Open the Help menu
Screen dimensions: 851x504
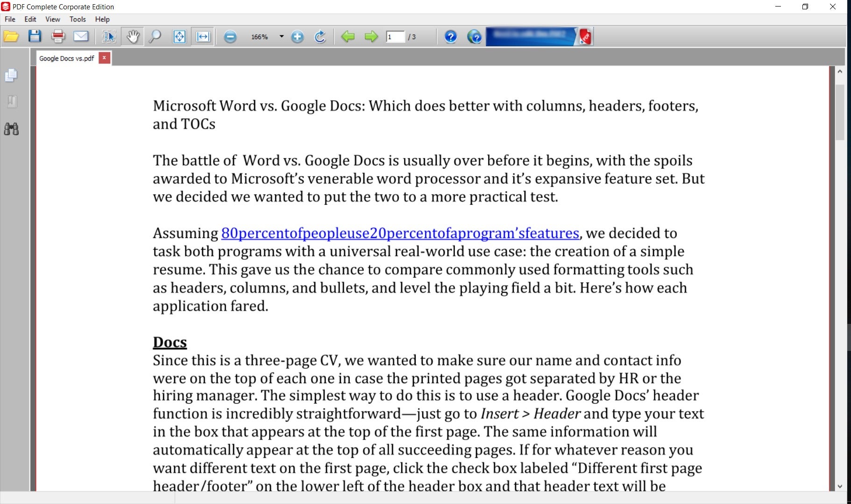pos(102,19)
